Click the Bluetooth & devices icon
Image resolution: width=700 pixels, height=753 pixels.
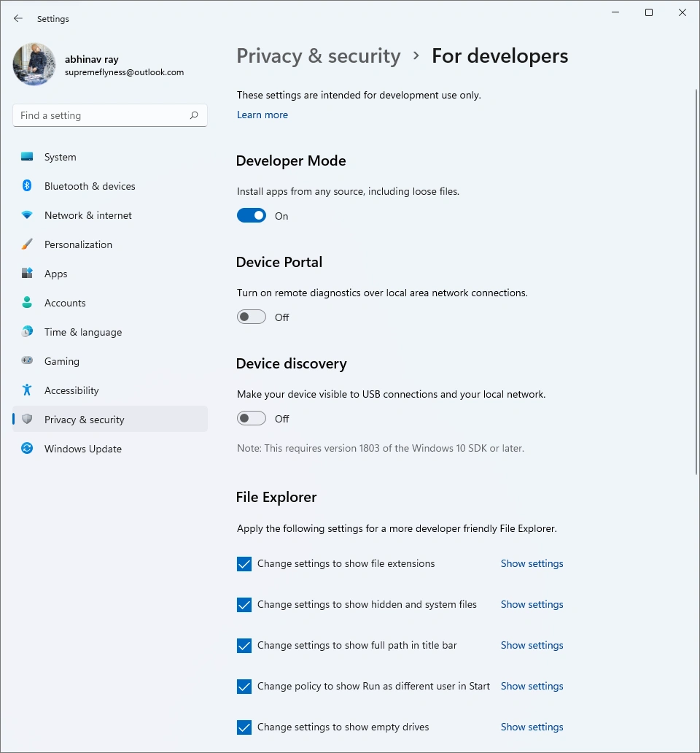(x=27, y=186)
